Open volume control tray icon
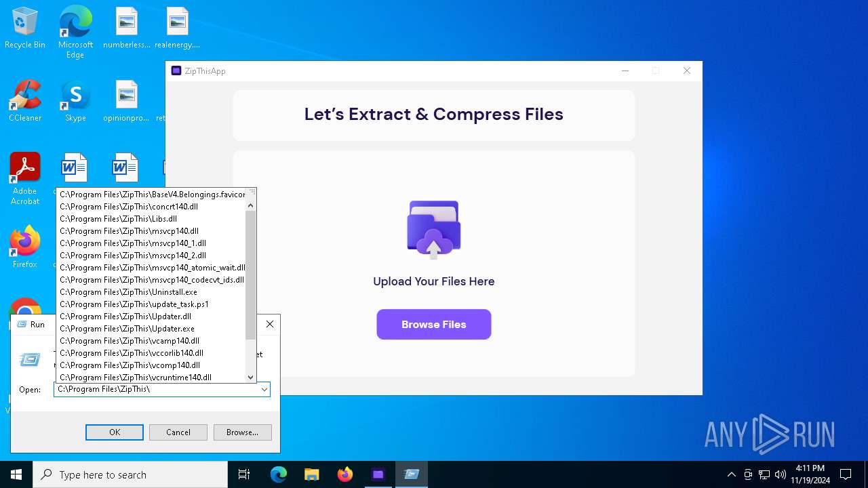The height and width of the screenshot is (488, 868). click(781, 474)
